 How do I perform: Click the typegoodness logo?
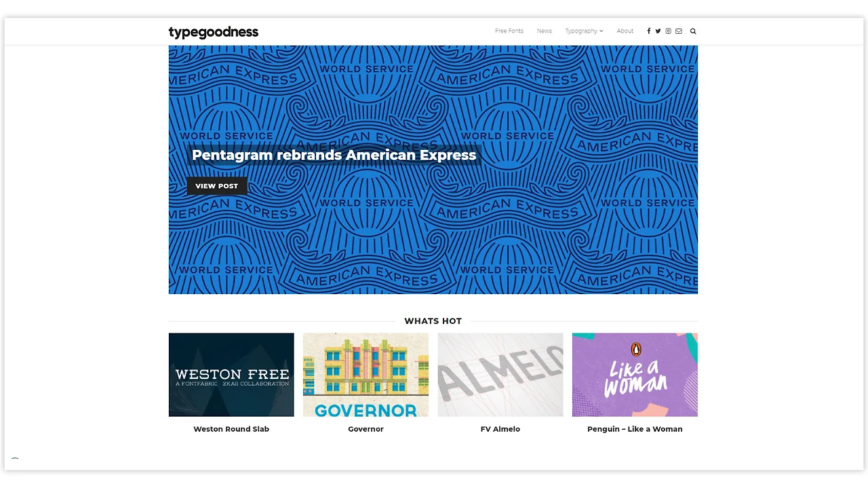(214, 32)
